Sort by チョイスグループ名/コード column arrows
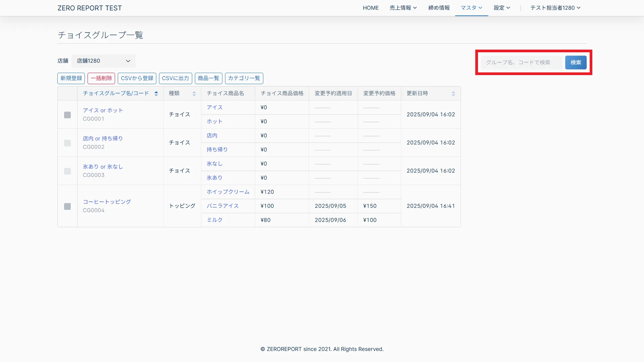The image size is (644, 362). [156, 94]
